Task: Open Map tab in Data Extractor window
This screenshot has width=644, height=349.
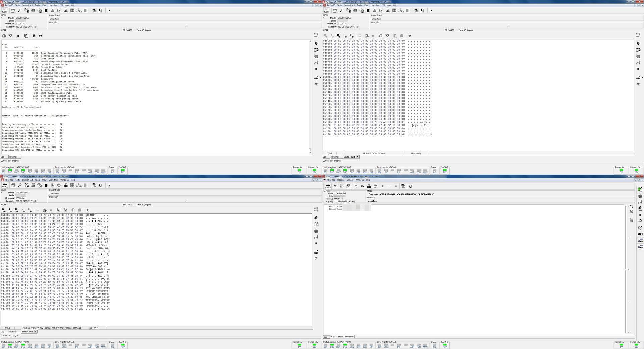Action: tap(333, 337)
